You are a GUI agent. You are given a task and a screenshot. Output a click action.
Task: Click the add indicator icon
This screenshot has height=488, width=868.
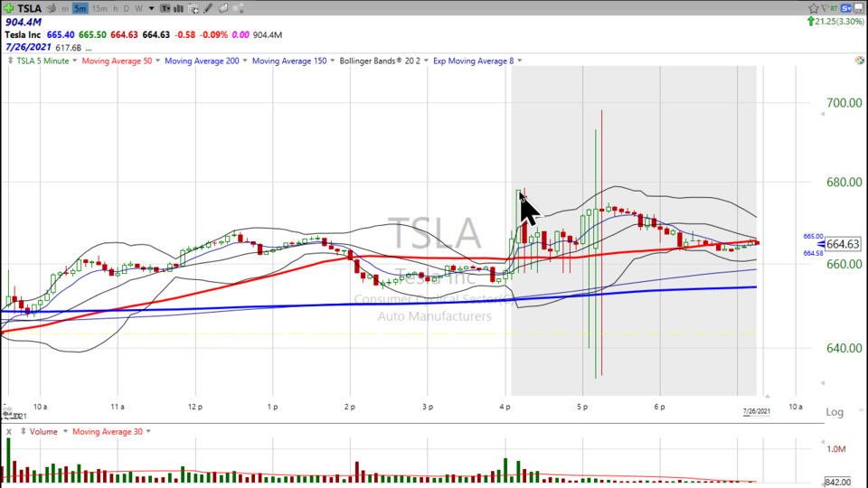tap(193, 8)
